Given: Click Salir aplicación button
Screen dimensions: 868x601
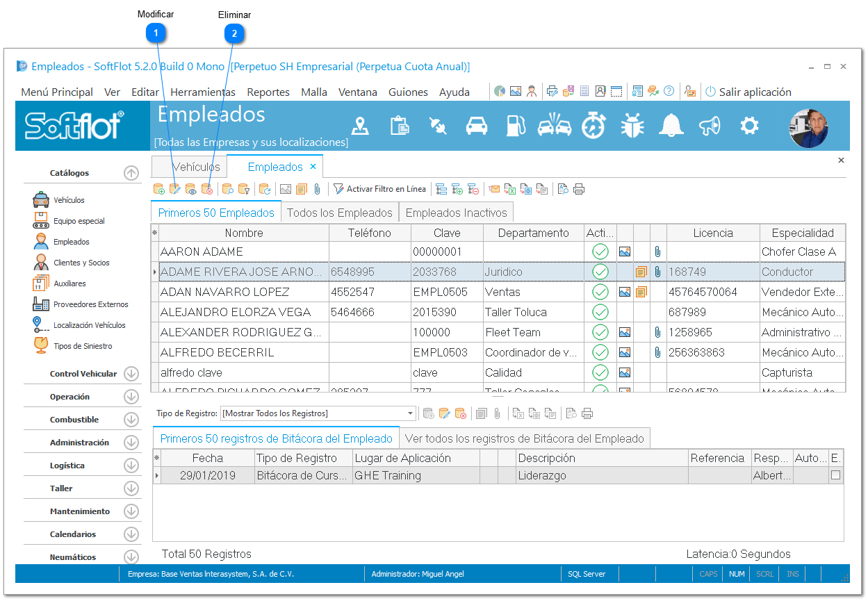Looking at the screenshot, I should point(748,92).
